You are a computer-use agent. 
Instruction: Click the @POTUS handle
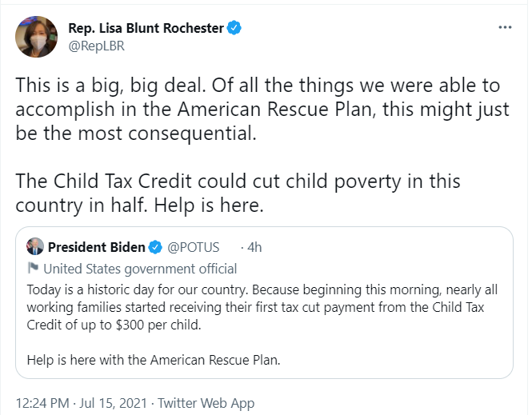click(x=194, y=247)
